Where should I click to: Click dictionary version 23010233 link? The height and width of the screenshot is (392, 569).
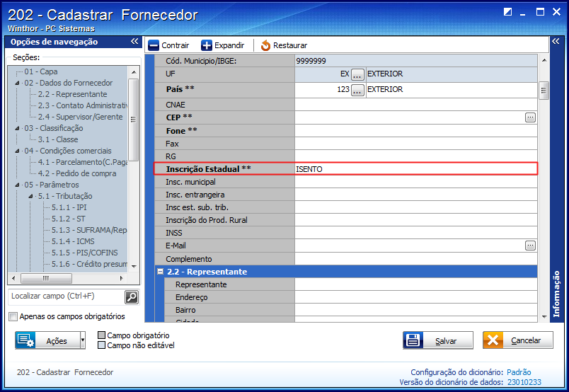pos(524,382)
